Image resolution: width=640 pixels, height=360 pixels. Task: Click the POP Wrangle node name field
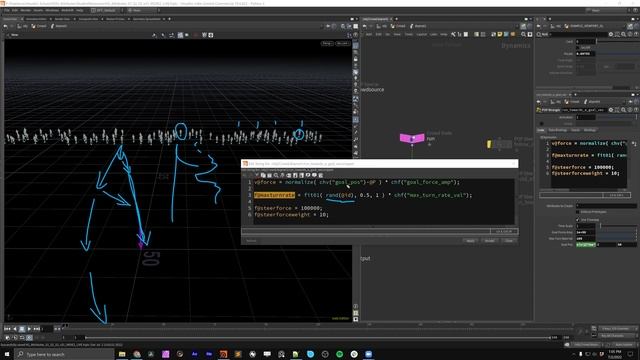point(584,110)
